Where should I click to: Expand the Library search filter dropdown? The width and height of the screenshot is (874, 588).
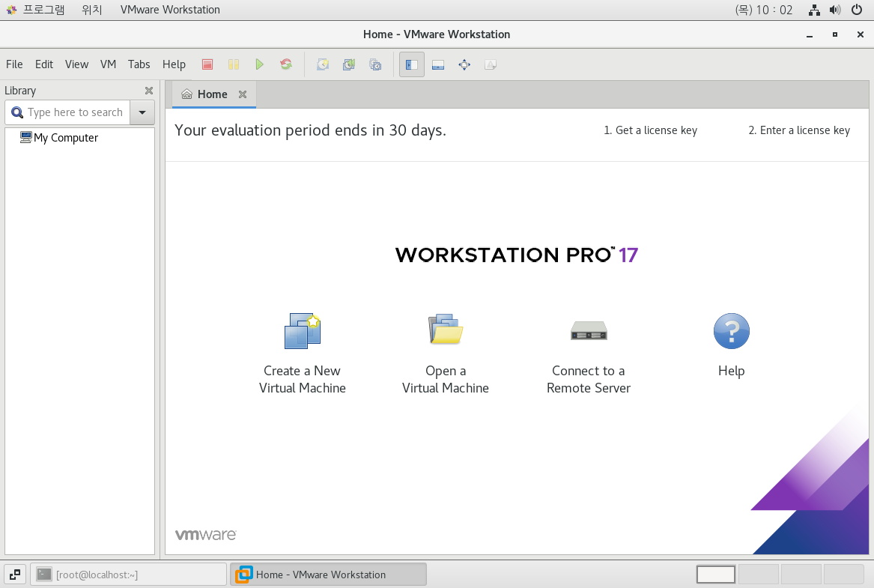tap(142, 112)
